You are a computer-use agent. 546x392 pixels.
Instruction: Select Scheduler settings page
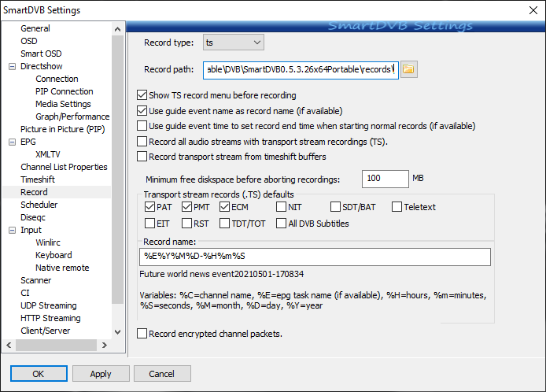click(x=39, y=205)
